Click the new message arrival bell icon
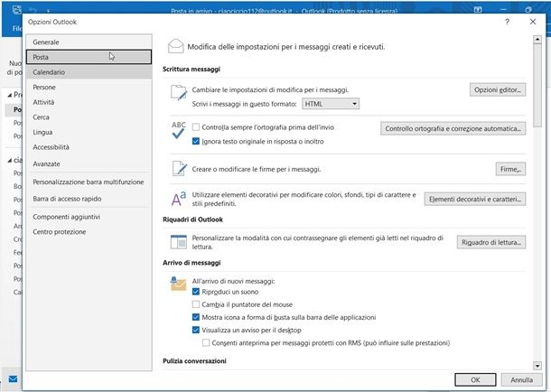Viewport: 551px width, 392px height. coord(178,284)
